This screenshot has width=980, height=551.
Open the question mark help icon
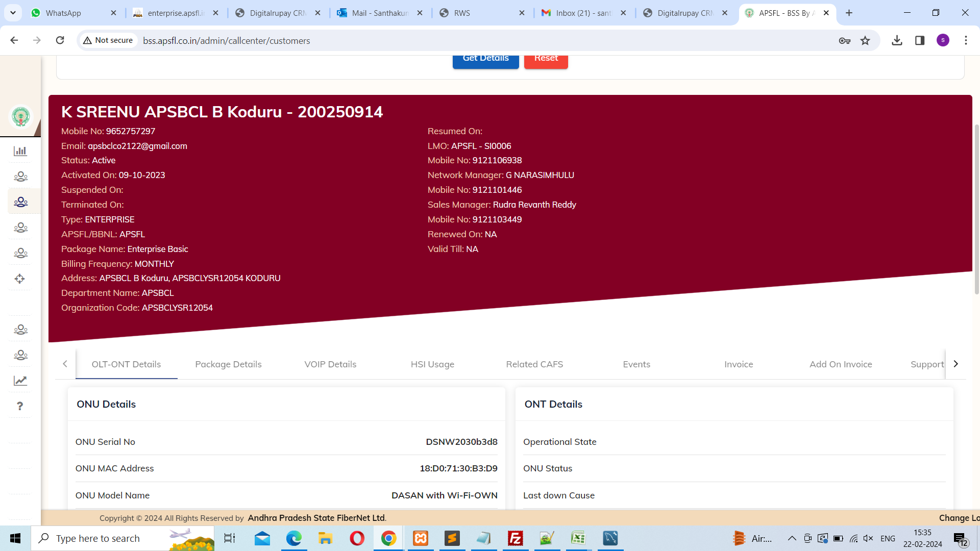click(20, 406)
